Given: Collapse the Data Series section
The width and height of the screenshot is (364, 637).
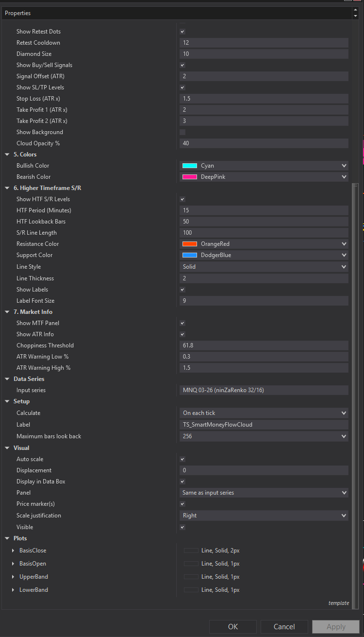Looking at the screenshot, I should [7, 379].
